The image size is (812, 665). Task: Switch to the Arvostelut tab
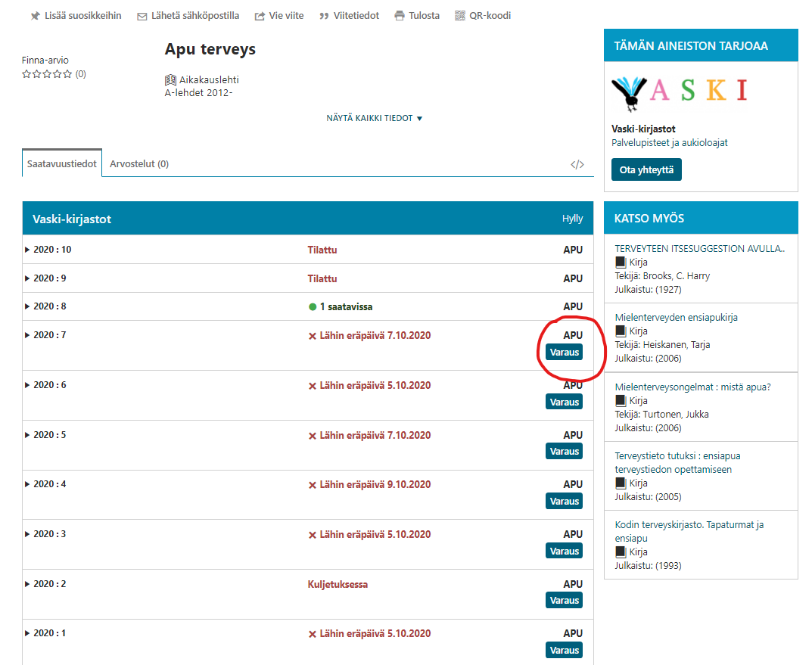(x=139, y=163)
